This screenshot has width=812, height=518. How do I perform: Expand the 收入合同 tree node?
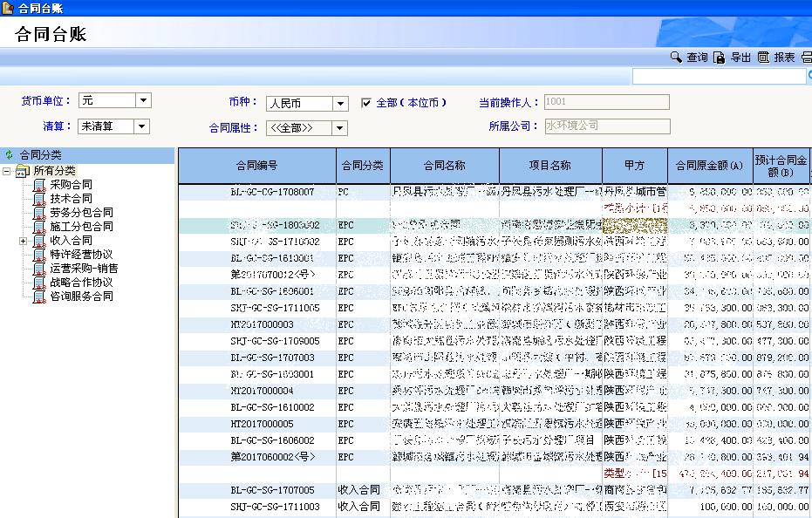point(23,241)
